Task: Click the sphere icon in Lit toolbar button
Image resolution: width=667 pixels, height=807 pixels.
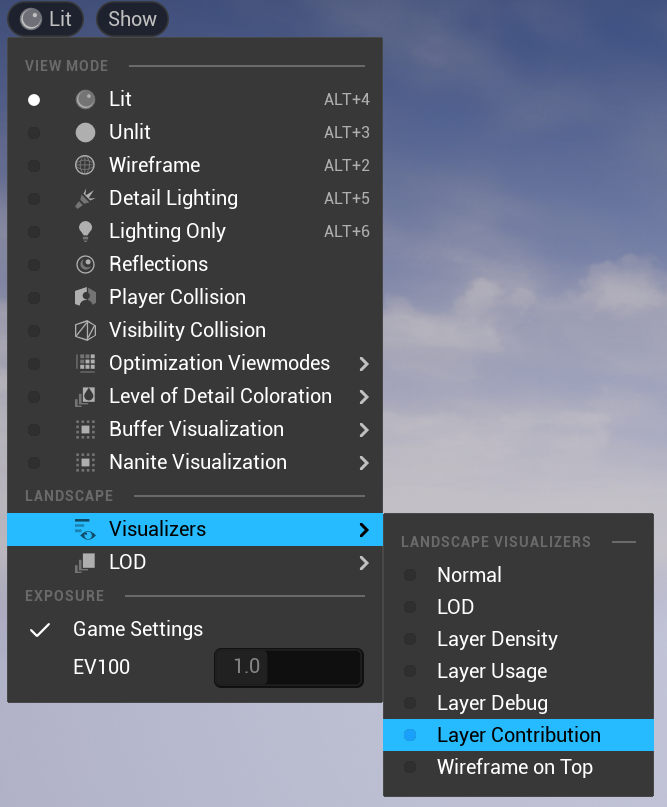Action: (x=31, y=20)
